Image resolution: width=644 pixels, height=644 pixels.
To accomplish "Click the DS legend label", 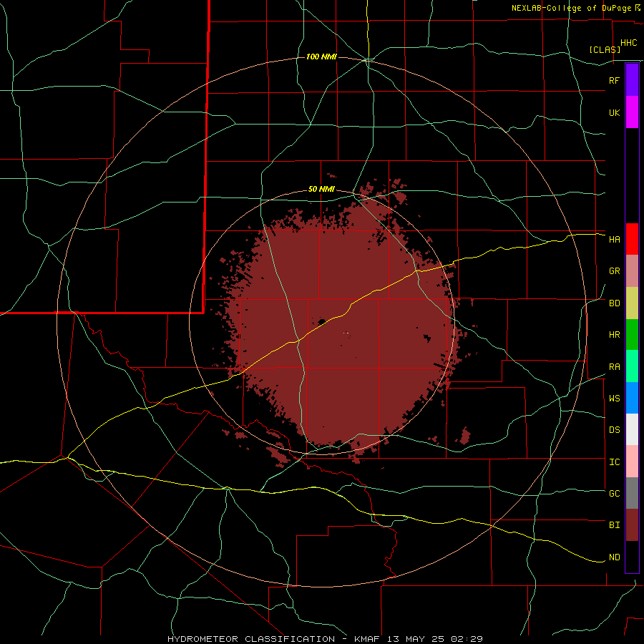I will (614, 430).
